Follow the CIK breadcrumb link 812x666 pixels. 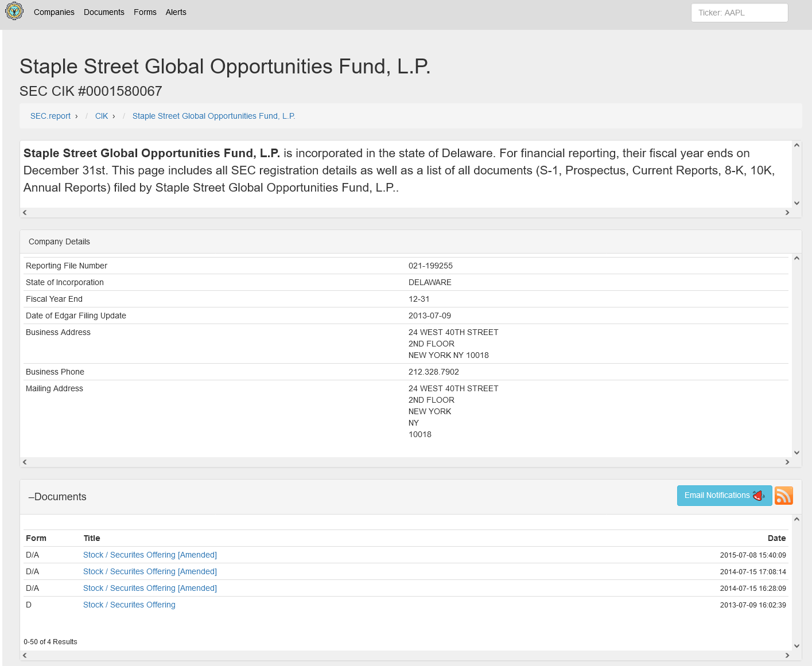(102, 116)
